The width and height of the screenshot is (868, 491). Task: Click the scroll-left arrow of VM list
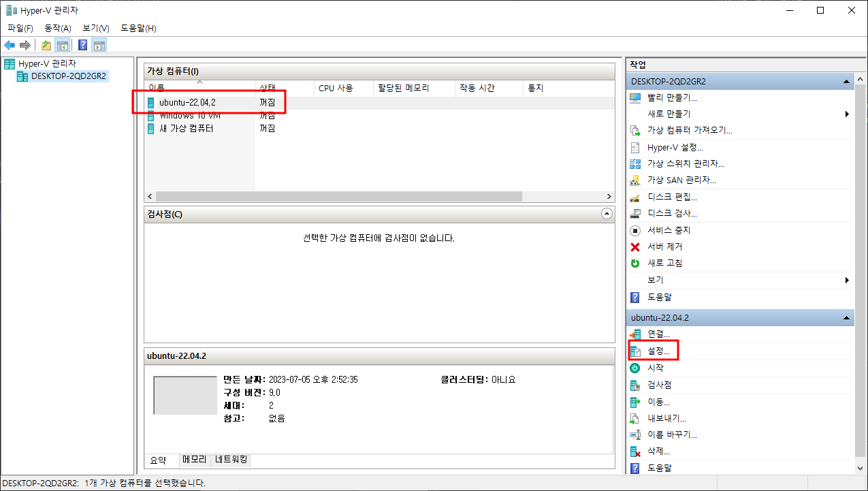point(150,196)
